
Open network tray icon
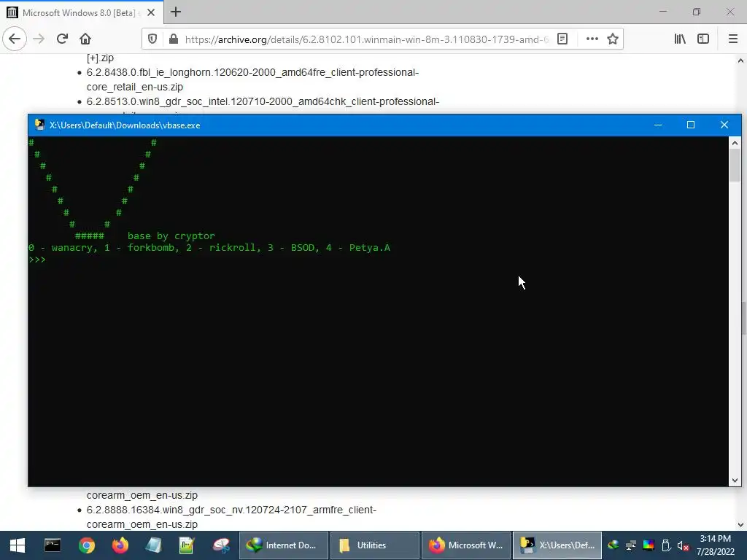pyautogui.click(x=631, y=545)
